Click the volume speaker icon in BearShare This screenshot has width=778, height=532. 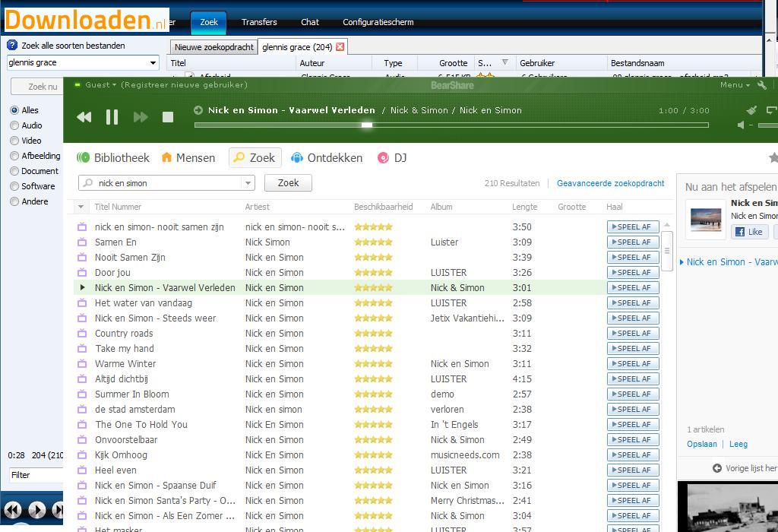pos(741,125)
